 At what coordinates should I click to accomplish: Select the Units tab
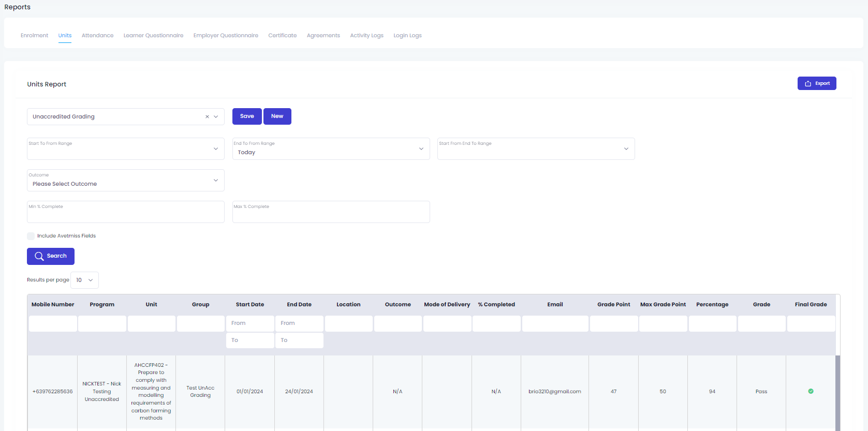click(65, 36)
